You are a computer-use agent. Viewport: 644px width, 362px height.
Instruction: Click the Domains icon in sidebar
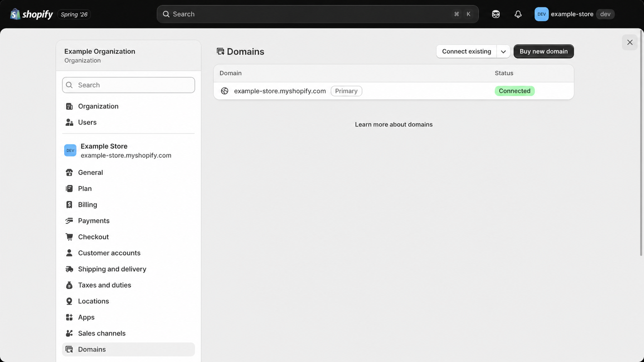[69, 349]
